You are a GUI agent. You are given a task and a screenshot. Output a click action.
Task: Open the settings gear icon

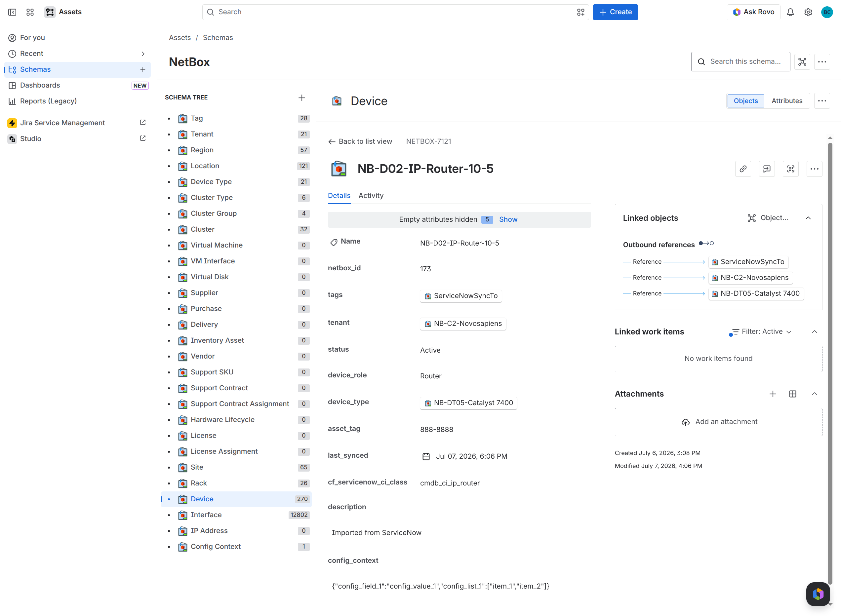(x=808, y=12)
